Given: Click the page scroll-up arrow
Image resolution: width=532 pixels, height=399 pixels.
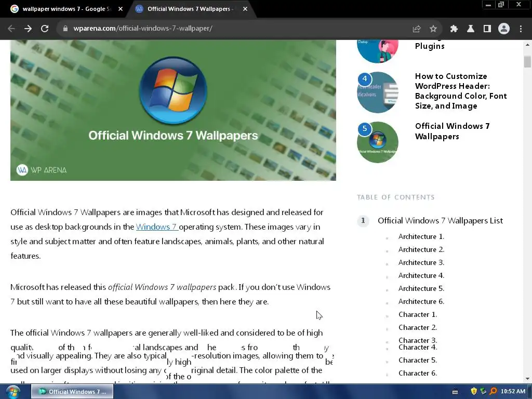Looking at the screenshot, I should point(527,45).
